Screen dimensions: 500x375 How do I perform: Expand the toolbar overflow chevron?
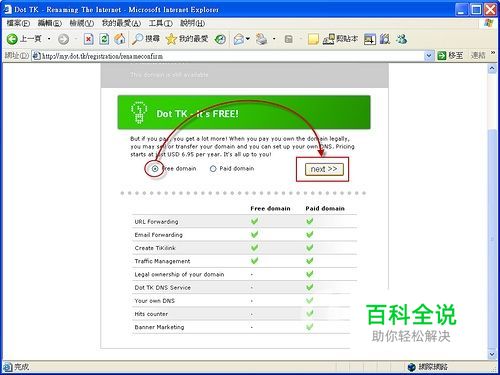tap(493, 53)
